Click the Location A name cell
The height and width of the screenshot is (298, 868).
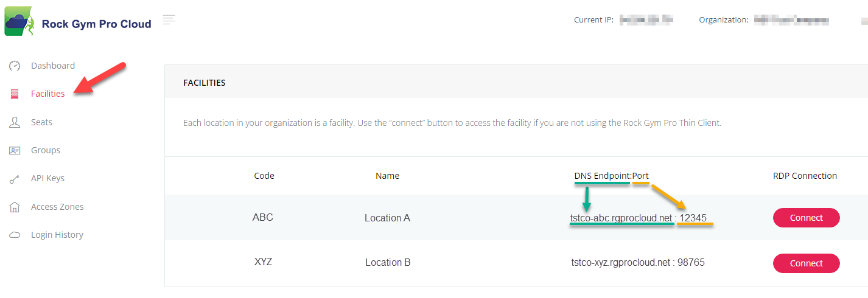point(387,218)
